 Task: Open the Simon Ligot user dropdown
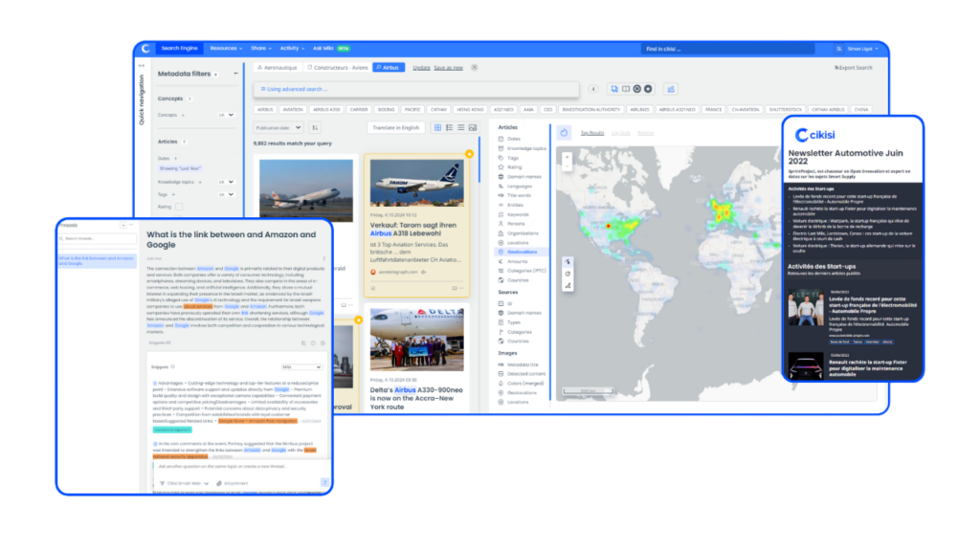pyautogui.click(x=862, y=49)
